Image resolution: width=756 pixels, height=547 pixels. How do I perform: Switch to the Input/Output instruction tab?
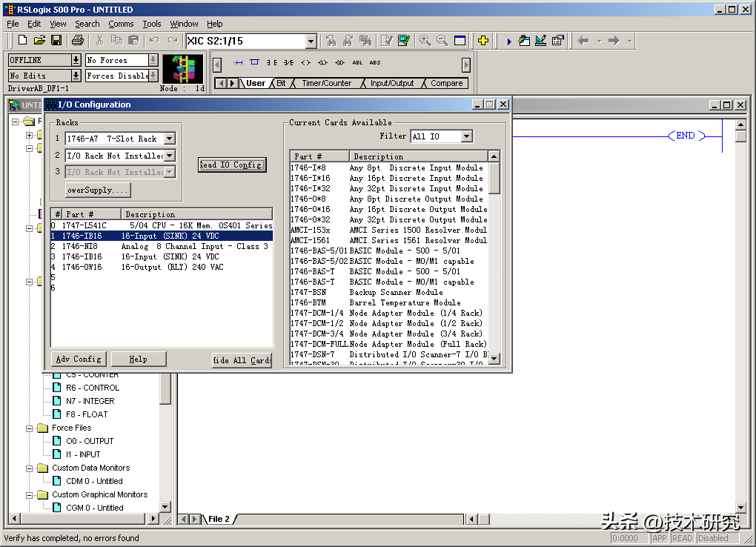pyautogui.click(x=392, y=83)
